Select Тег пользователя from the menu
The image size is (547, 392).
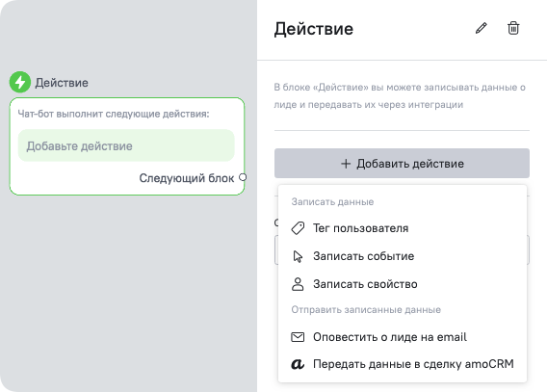403,228
